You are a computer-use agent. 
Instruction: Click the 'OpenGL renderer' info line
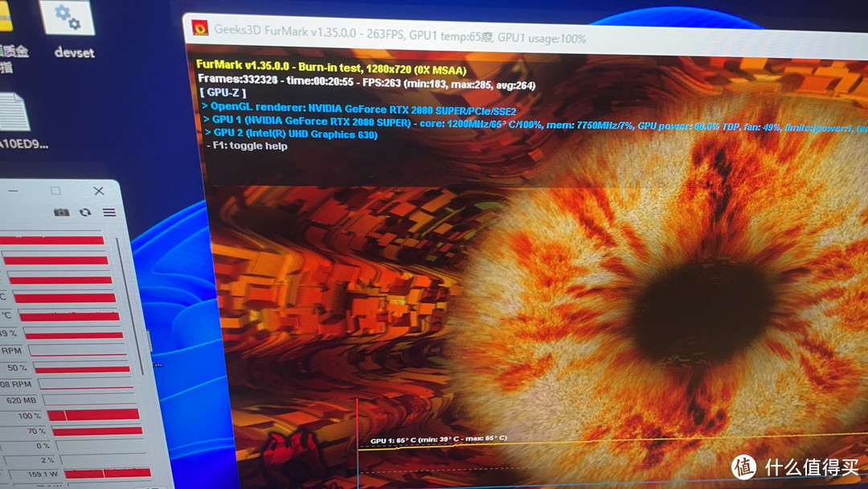358,109
